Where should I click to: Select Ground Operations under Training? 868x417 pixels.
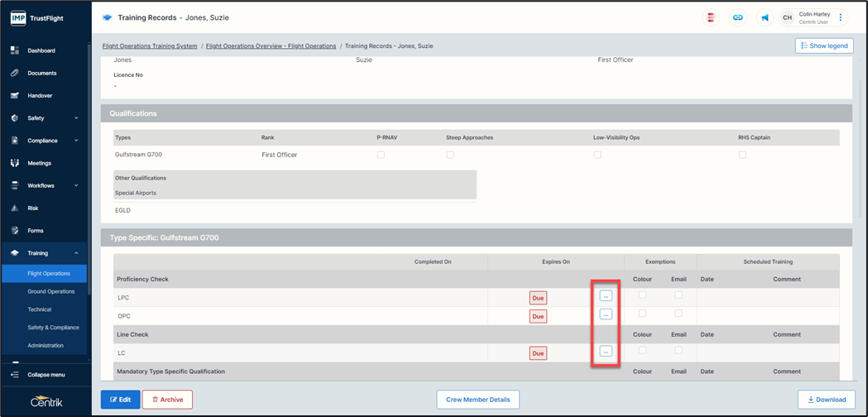[50, 291]
